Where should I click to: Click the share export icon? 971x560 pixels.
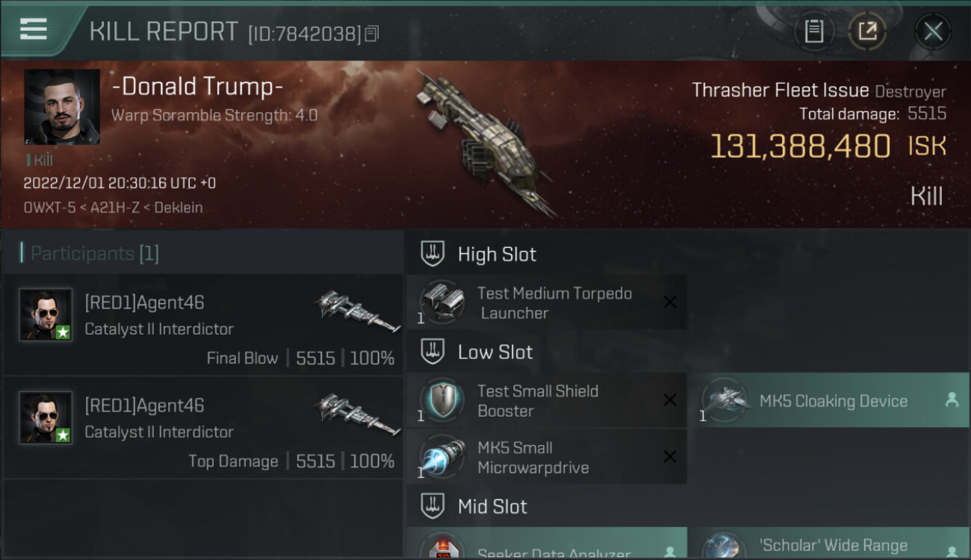tap(867, 31)
